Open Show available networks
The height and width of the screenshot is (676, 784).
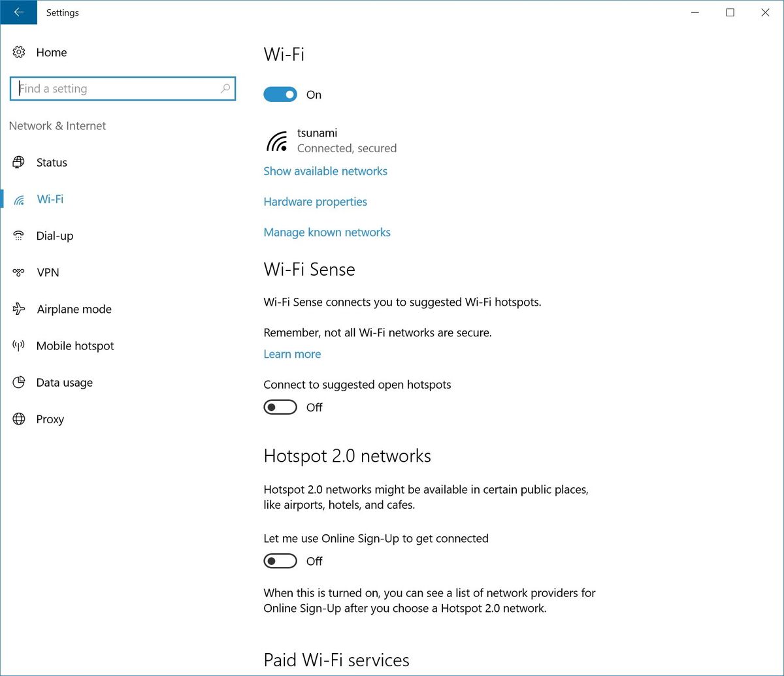(325, 170)
